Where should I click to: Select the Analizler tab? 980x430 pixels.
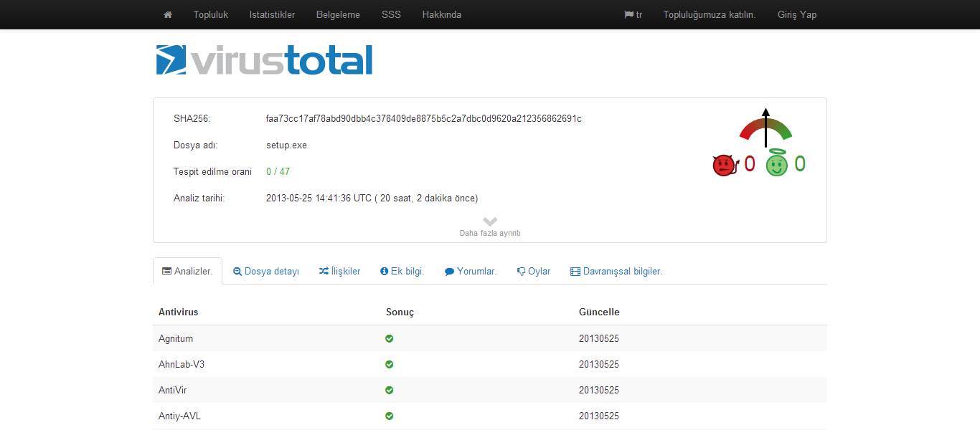coord(187,272)
